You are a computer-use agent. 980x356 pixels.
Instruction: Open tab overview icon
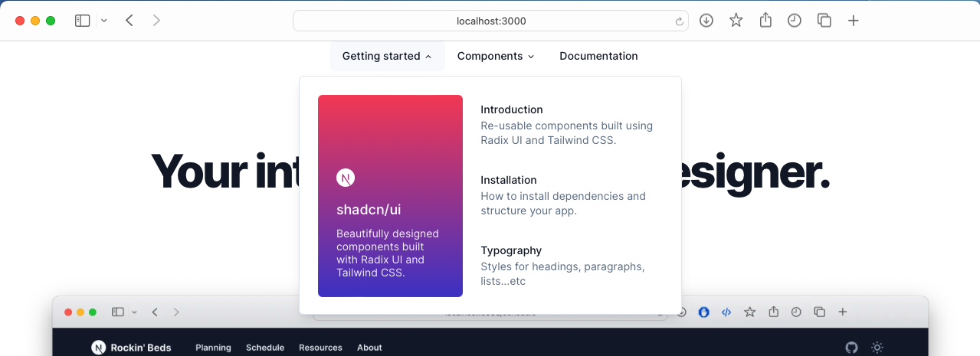point(824,21)
